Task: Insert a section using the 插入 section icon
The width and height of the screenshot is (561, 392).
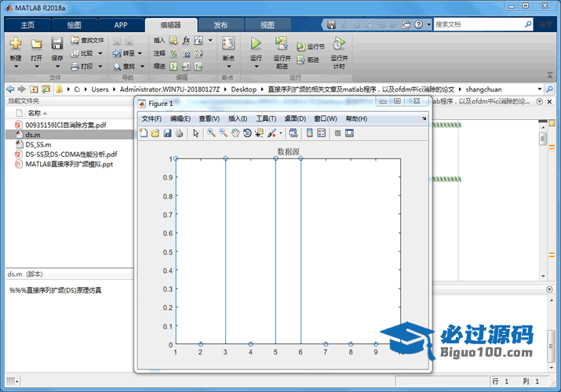Action: point(173,41)
